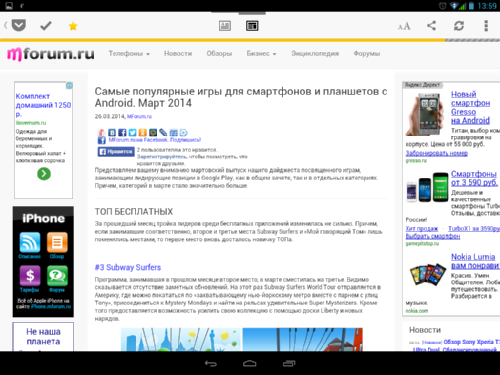
Task: Click Забронировать номер link
Action: 437,153
